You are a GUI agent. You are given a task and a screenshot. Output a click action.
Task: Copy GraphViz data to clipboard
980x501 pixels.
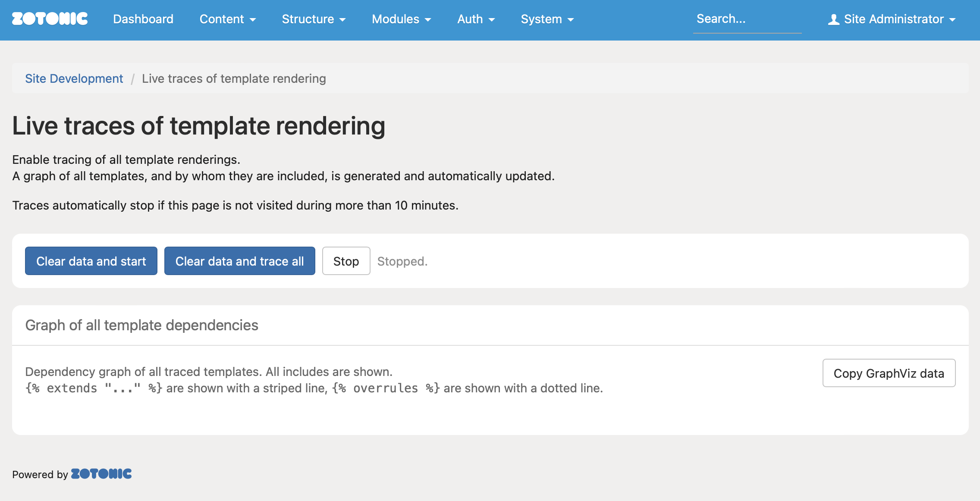(889, 373)
